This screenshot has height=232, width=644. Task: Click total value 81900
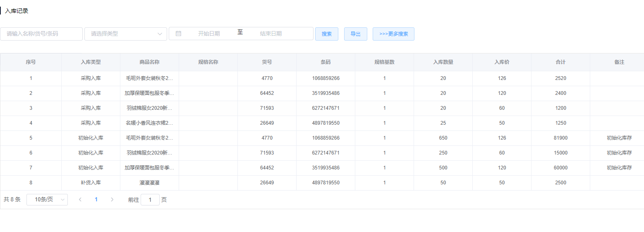[x=561, y=138]
